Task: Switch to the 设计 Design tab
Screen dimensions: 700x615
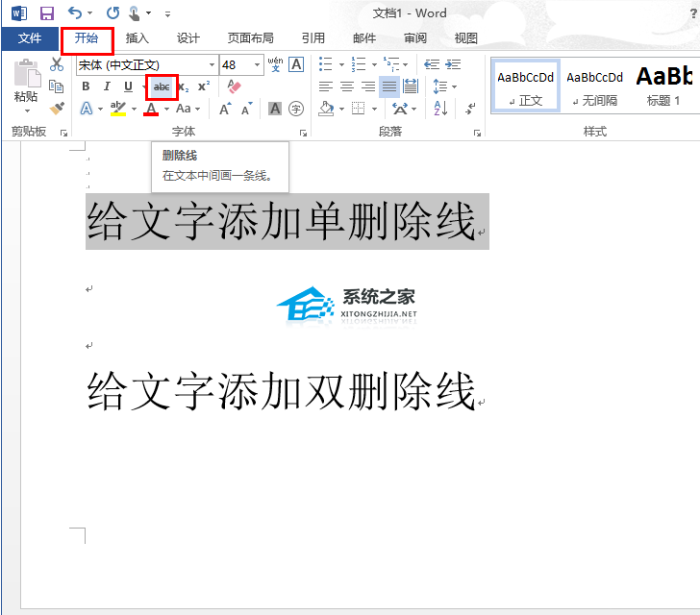Action: point(187,38)
